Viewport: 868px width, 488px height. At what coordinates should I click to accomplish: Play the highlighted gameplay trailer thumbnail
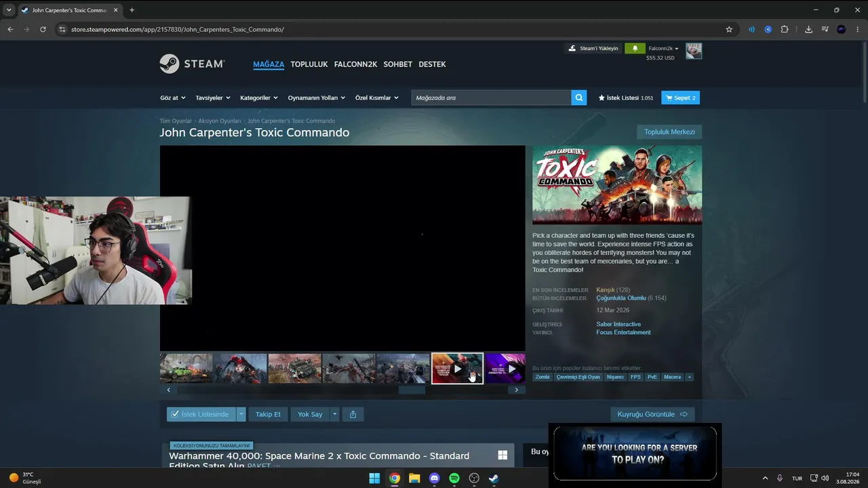tap(457, 368)
